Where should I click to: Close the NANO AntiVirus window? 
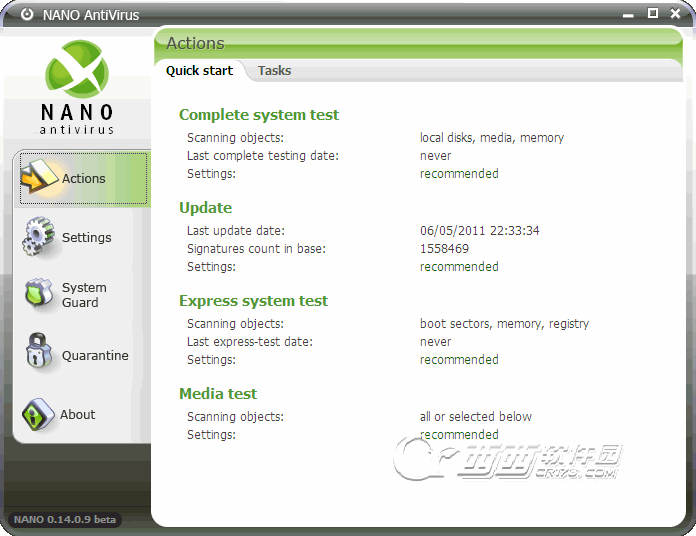click(x=676, y=14)
